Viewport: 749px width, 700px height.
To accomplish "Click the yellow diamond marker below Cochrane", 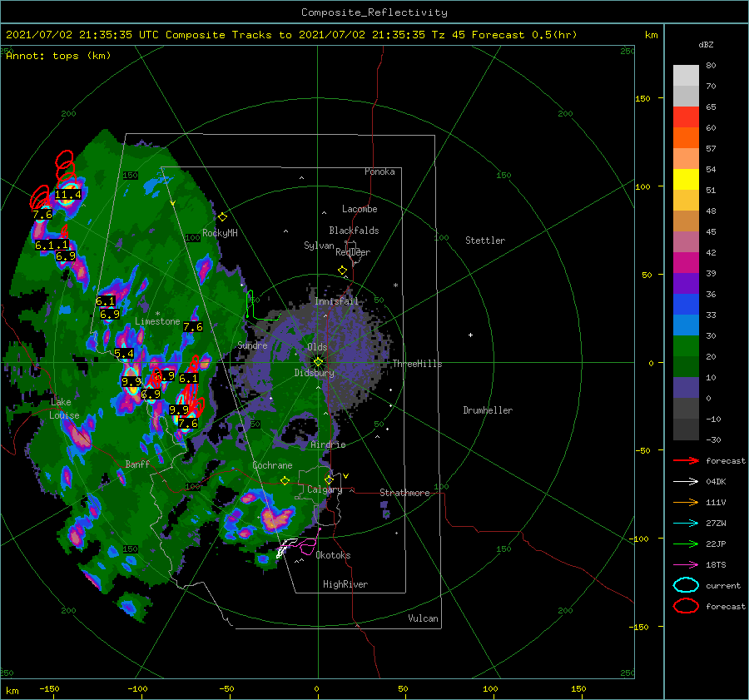I will pos(285,481).
